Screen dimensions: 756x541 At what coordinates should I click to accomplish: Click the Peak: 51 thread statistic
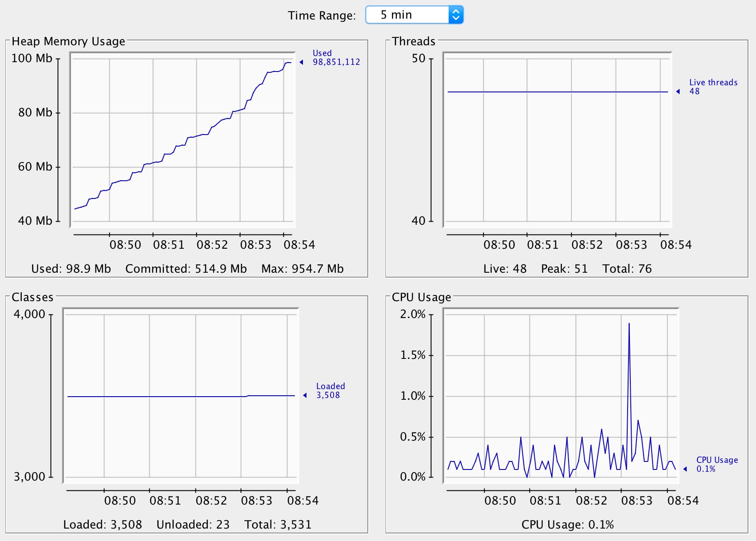pos(564,269)
